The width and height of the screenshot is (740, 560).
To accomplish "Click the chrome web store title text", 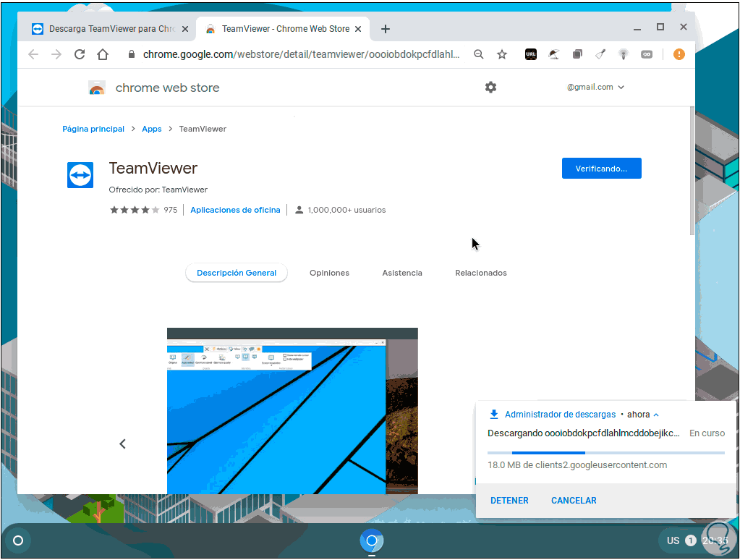I will pos(168,88).
